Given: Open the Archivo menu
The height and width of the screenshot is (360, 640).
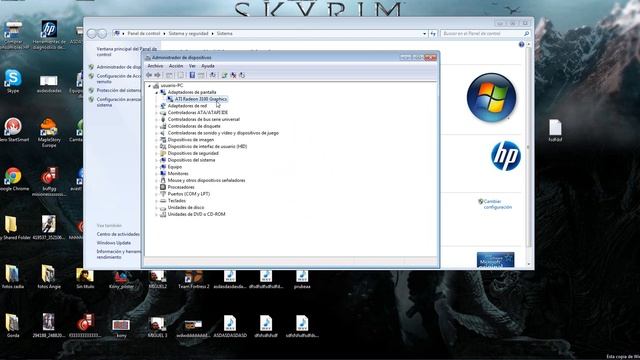Looking at the screenshot, I should [155, 66].
